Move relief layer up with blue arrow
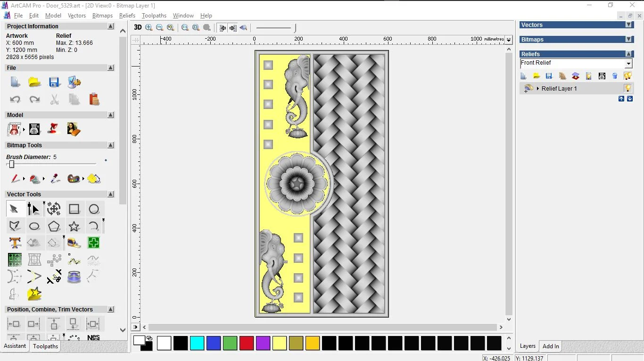 [x=621, y=99]
